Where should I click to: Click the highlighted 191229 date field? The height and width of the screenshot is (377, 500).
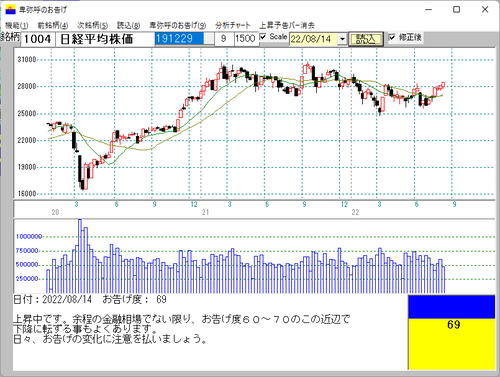coord(179,39)
